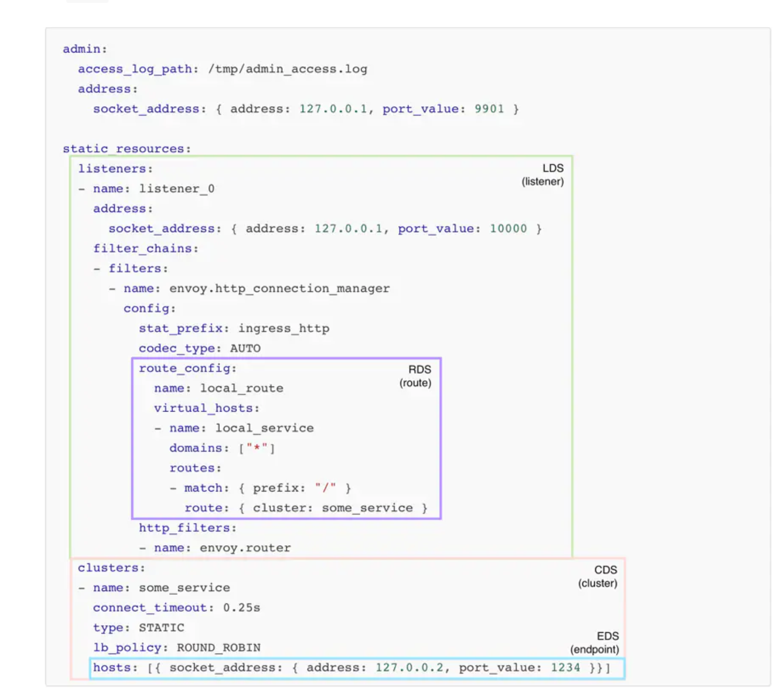Viewport: 780px width, 700px height.
Task: Click the domains wildcard asterisk string
Action: click(x=257, y=448)
